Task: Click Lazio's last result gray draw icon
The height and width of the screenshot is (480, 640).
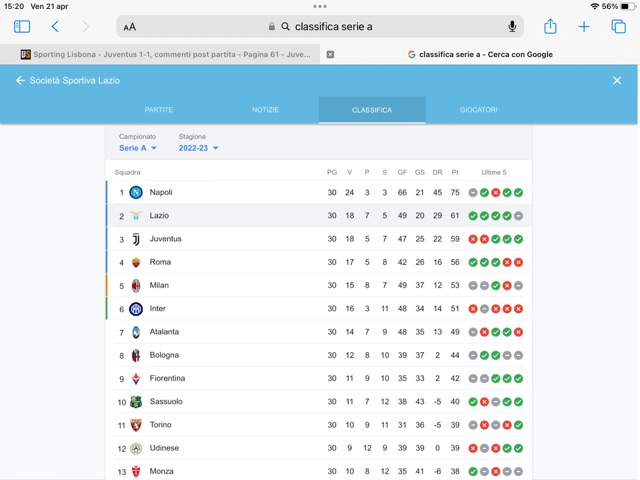Action: [518, 216]
